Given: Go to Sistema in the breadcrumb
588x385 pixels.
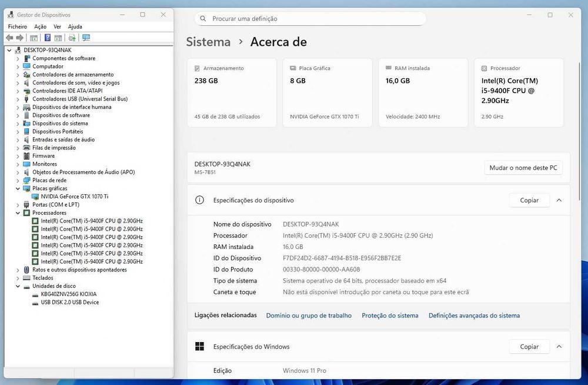Looking at the screenshot, I should pyautogui.click(x=208, y=42).
